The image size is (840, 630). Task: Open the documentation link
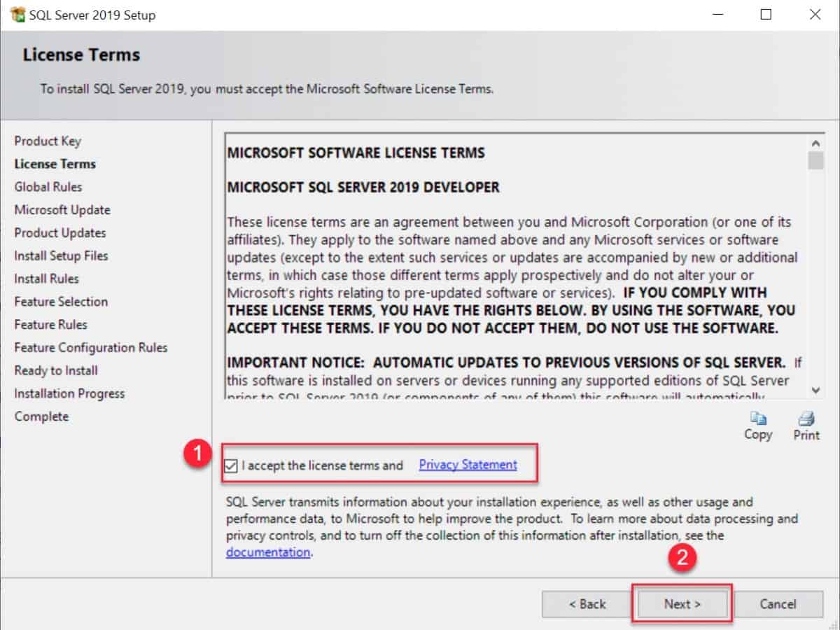[268, 552]
